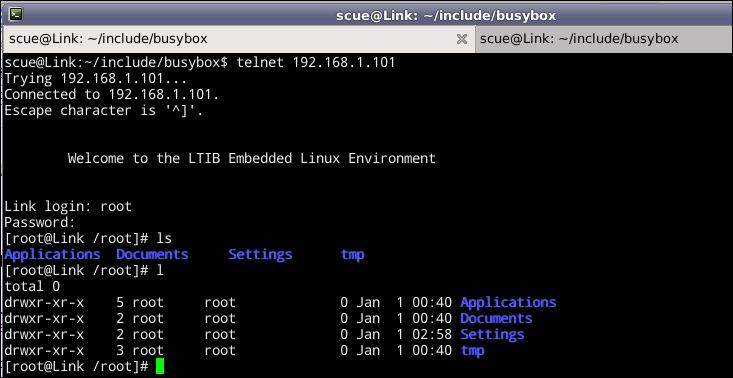Click 'Documents' in the long listing
Image resolution: width=733 pixels, height=378 pixels.
496,318
